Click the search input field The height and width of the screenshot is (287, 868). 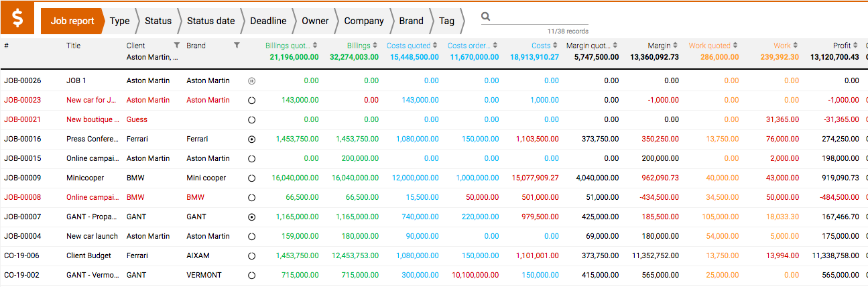pyautogui.click(x=540, y=17)
